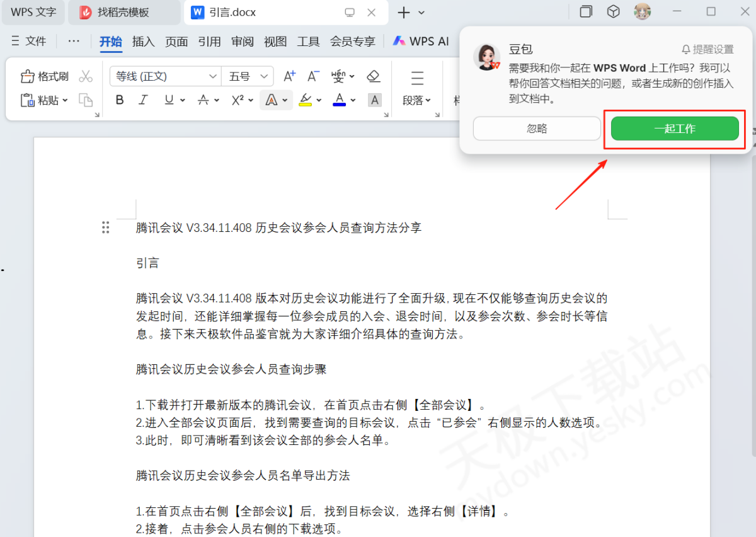The height and width of the screenshot is (537, 756).
Task: Open the File (文件) menu
Action: click(29, 41)
